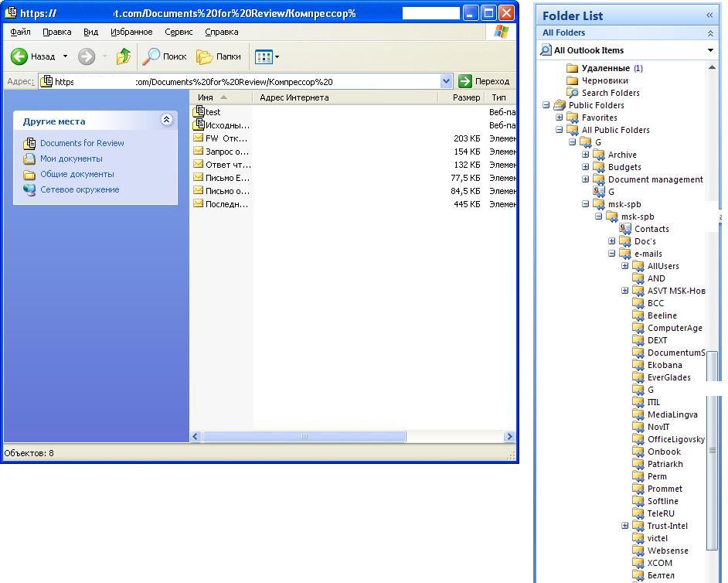This screenshot has height=583, width=728.
Task: Open the view mode dropdown icon
Action: pyautogui.click(x=267, y=56)
